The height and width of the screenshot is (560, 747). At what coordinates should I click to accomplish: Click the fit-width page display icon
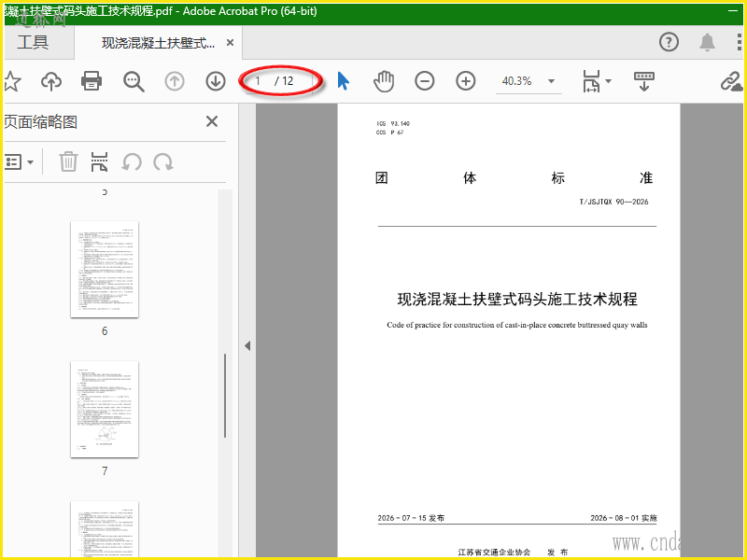click(x=591, y=81)
